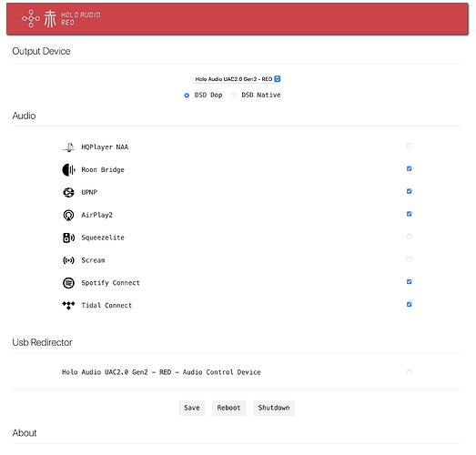This screenshot has width=476, height=455.
Task: Enable the HQPlayer NAA checkbox
Action: coord(410,146)
